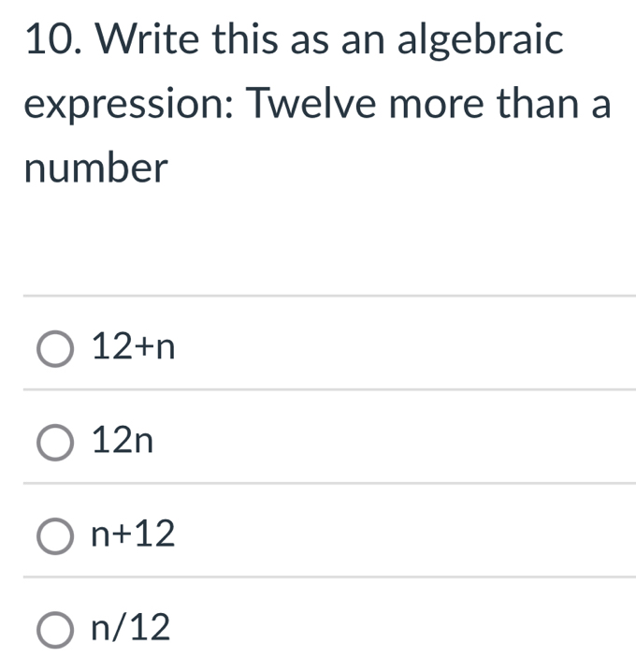Click the word "Twelve" in the question

point(312,102)
